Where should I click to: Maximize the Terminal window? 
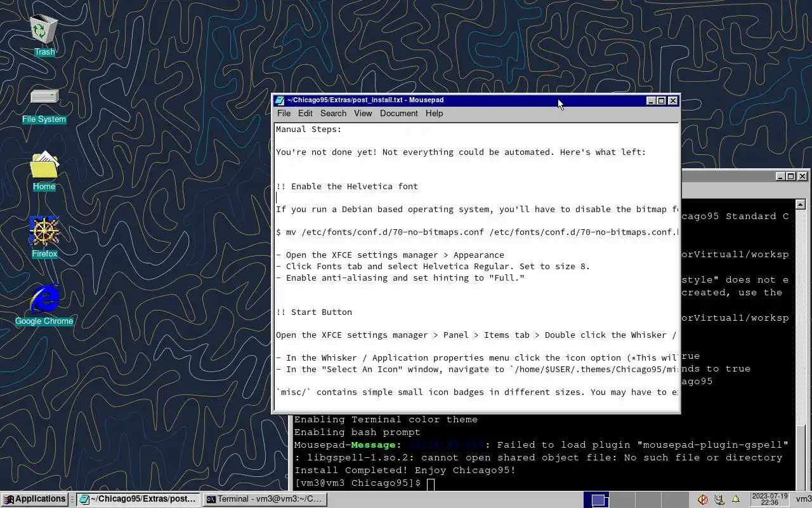[x=790, y=176]
